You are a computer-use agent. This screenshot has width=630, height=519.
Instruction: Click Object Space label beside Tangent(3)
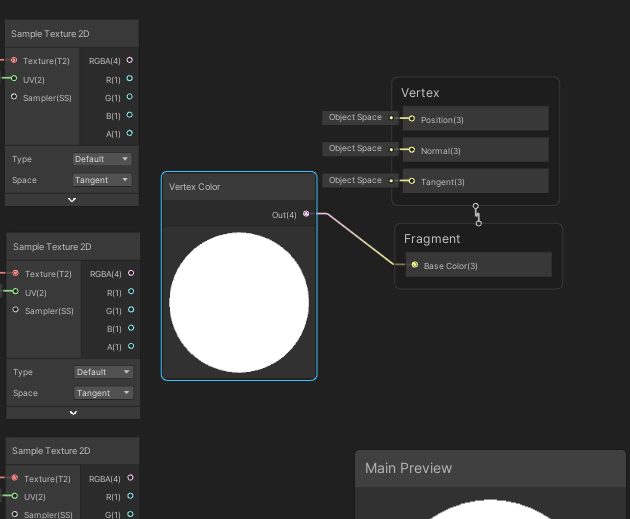click(355, 180)
